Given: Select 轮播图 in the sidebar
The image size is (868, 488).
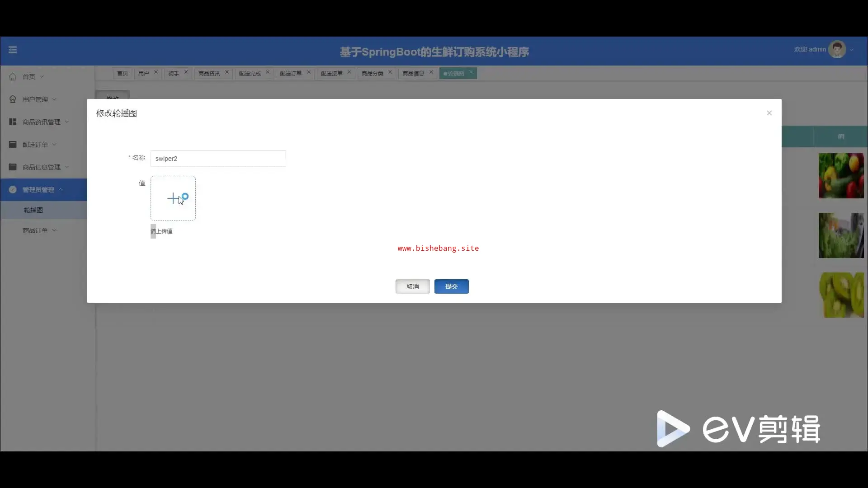Looking at the screenshot, I should click(x=33, y=210).
